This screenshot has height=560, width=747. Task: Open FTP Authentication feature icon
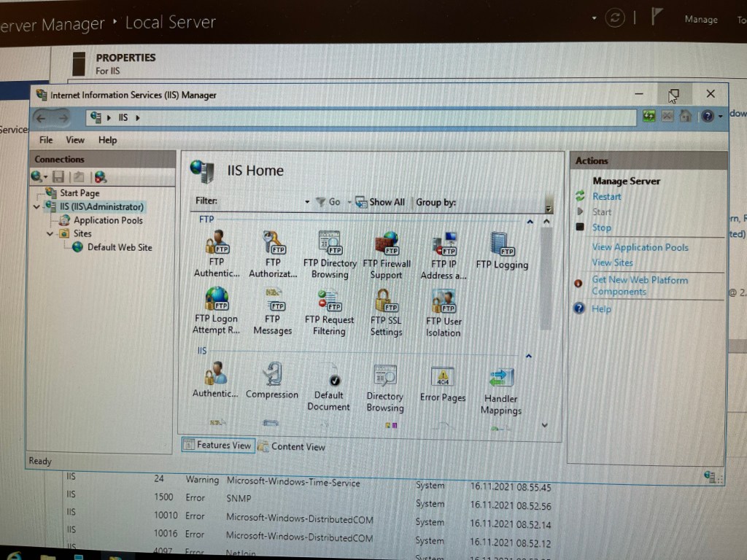pyautogui.click(x=217, y=244)
